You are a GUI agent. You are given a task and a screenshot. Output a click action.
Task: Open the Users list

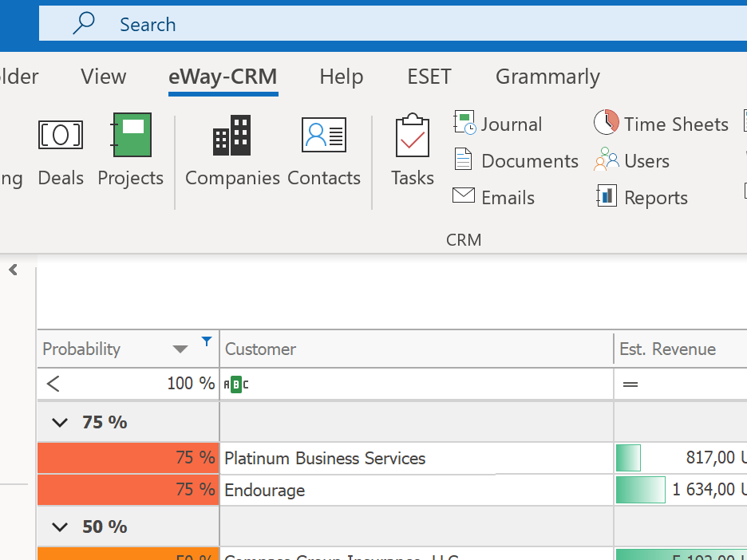coord(646,161)
